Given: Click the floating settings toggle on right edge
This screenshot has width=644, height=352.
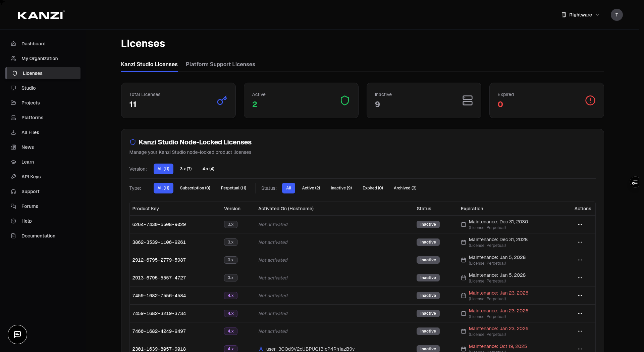Looking at the screenshot, I should coord(635,182).
